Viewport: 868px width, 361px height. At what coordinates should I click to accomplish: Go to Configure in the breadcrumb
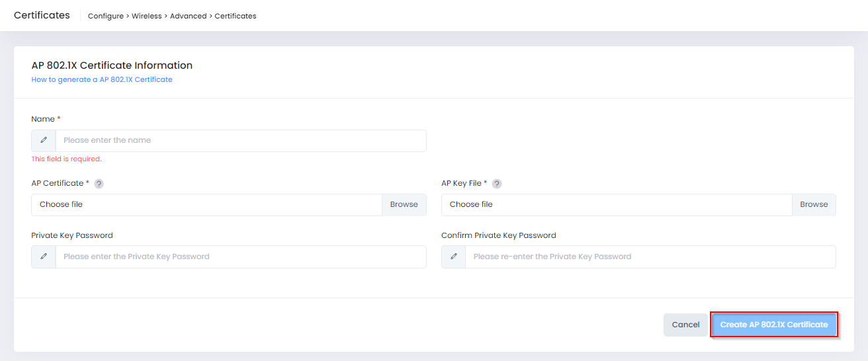tap(105, 16)
